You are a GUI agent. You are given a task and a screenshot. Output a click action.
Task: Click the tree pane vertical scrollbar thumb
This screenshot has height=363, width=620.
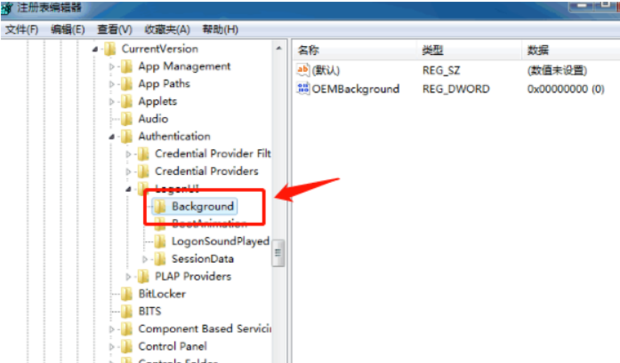278,253
